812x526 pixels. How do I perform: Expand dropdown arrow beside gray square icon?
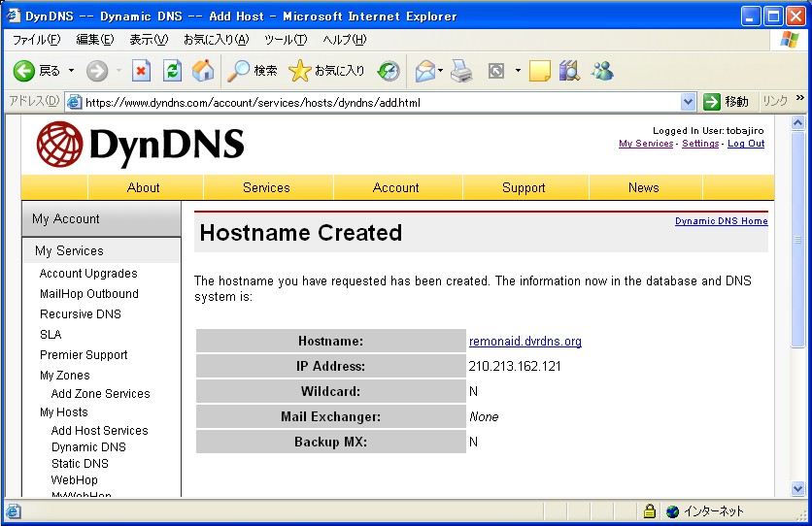(518, 71)
